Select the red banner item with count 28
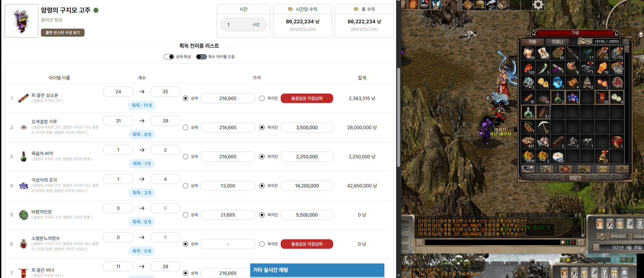 pos(602,97)
